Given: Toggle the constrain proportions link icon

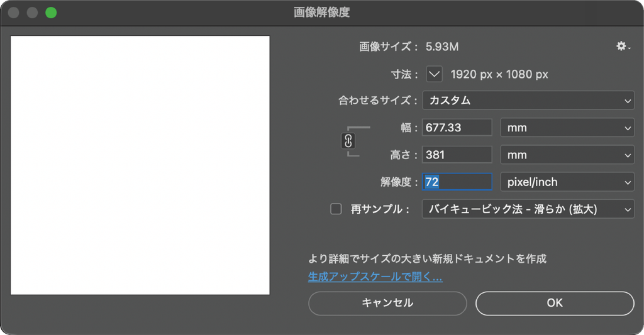Looking at the screenshot, I should tap(348, 141).
